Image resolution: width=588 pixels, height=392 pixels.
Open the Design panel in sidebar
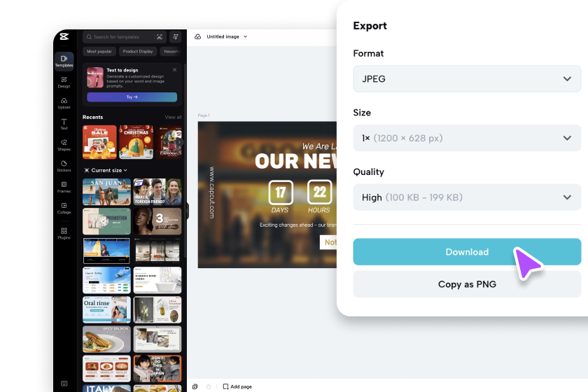64,83
